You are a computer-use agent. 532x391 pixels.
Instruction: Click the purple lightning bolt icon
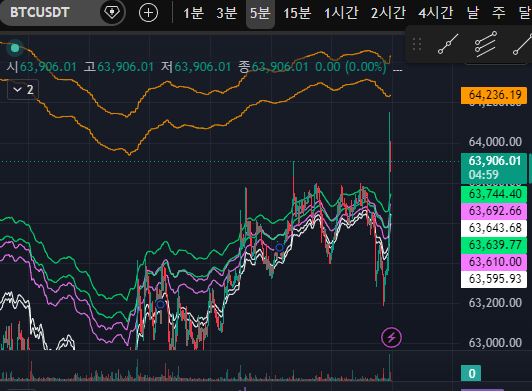(x=391, y=337)
